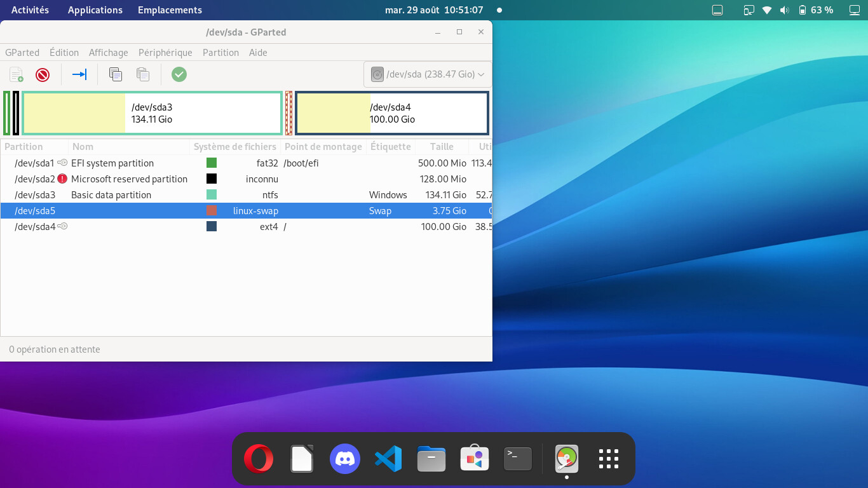Viewport: 868px width, 488px height.
Task: Click the new partition toolbar icon
Action: click(16, 75)
